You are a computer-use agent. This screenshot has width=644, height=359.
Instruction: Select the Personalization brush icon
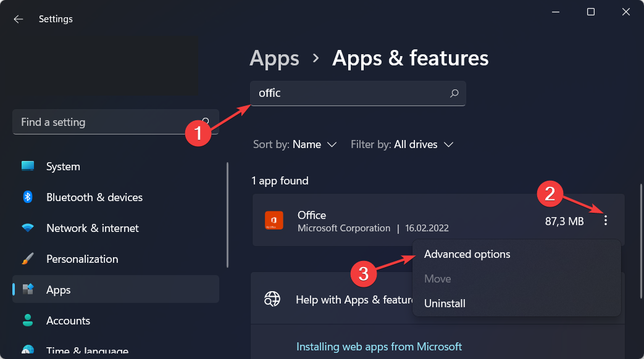pos(27,258)
